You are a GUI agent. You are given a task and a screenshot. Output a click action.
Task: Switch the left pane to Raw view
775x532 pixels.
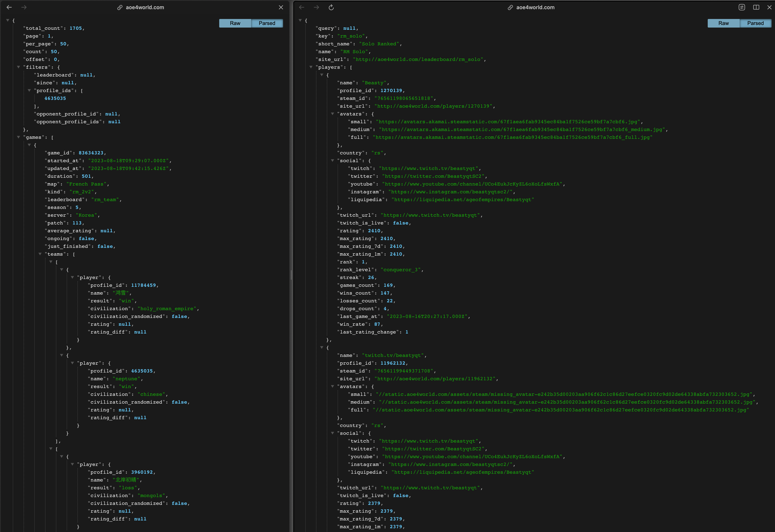pos(235,23)
